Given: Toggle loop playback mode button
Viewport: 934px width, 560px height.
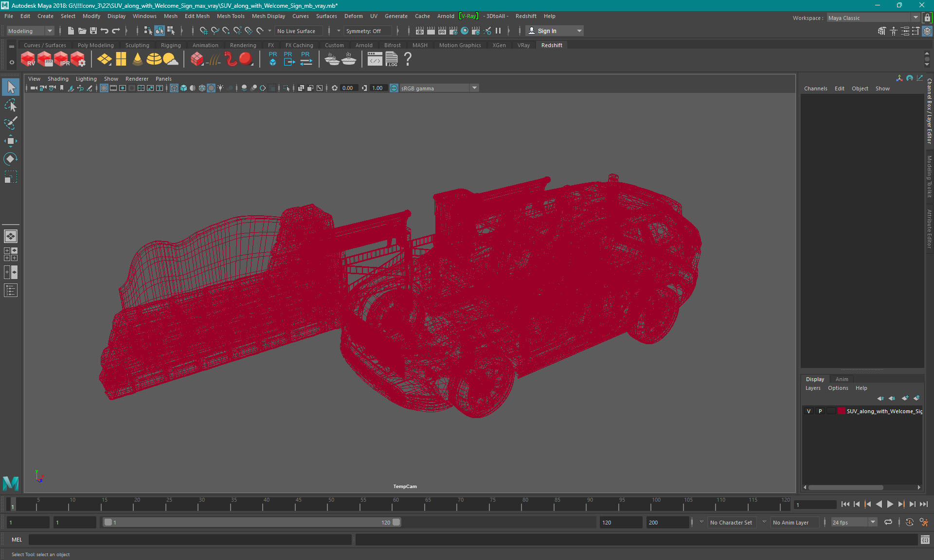Looking at the screenshot, I should click(888, 522).
